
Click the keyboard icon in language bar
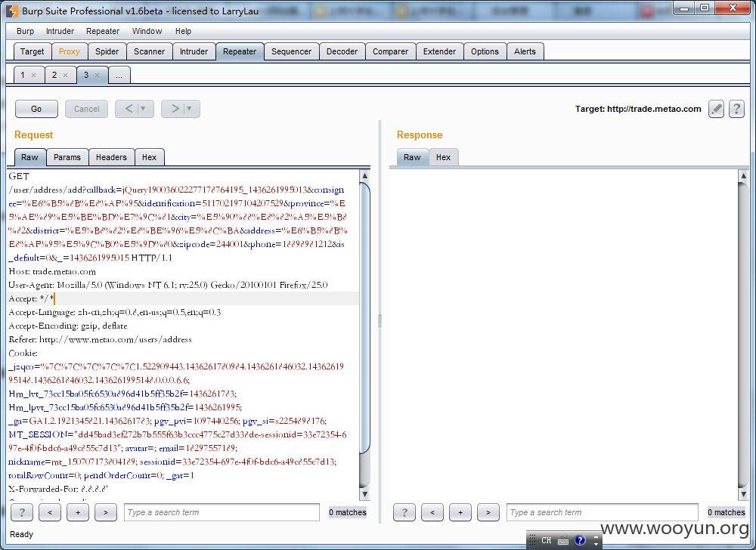[562, 541]
